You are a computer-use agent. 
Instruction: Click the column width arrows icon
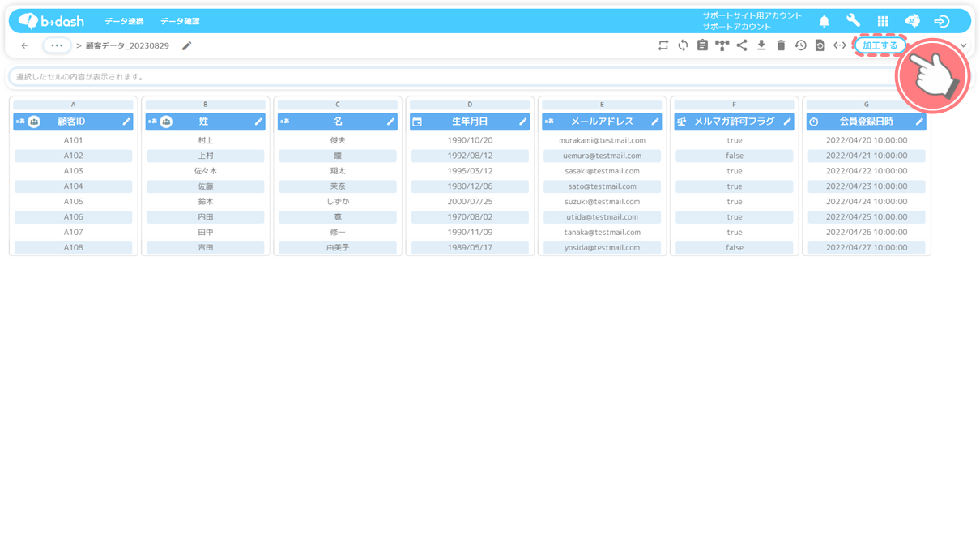[x=840, y=46]
